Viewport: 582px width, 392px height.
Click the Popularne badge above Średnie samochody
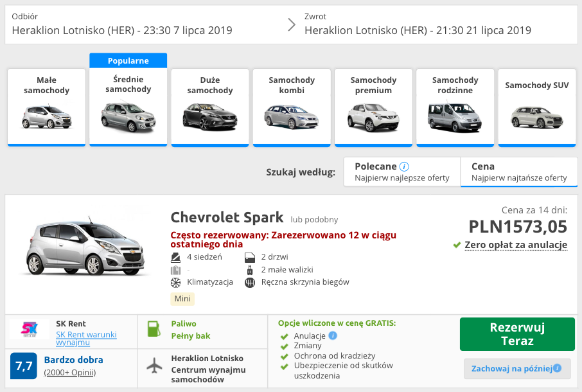128,60
